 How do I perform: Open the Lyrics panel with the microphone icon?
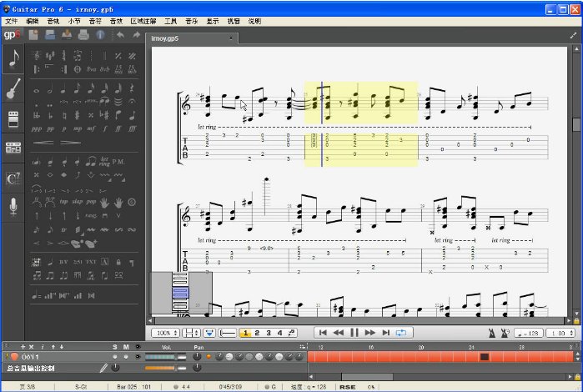click(x=13, y=207)
